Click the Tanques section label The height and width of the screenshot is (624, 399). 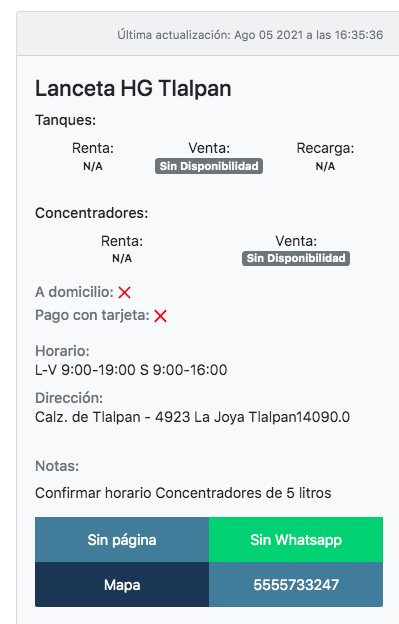click(66, 120)
